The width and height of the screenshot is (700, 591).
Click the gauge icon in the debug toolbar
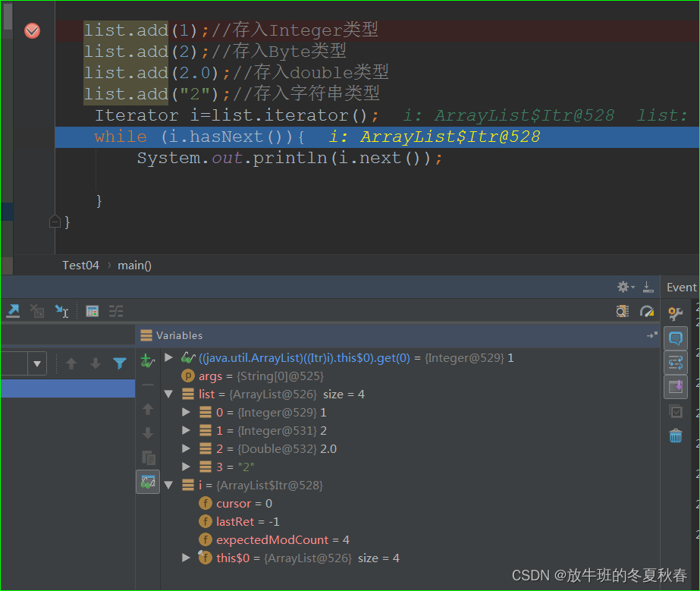[646, 311]
